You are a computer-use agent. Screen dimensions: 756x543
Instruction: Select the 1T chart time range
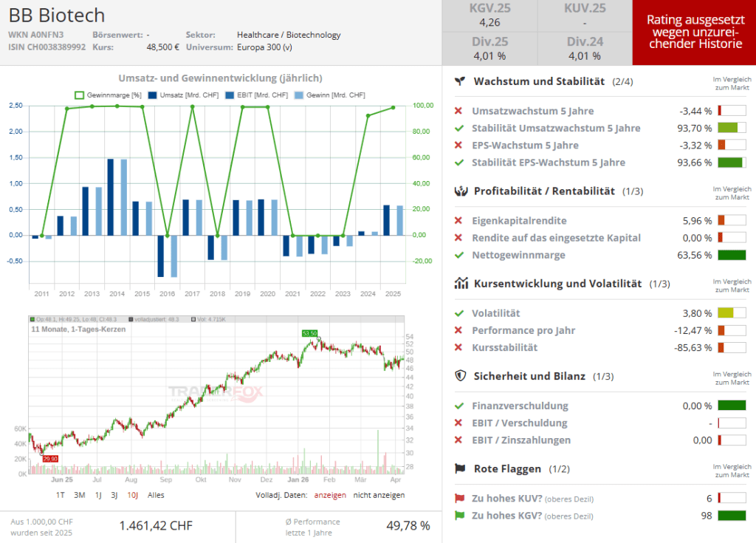(x=61, y=495)
